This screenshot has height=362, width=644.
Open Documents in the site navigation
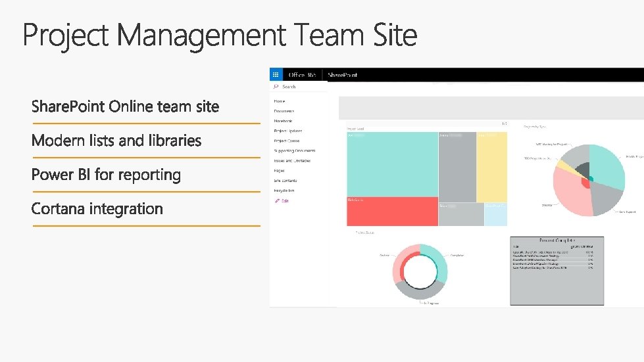[x=284, y=111]
